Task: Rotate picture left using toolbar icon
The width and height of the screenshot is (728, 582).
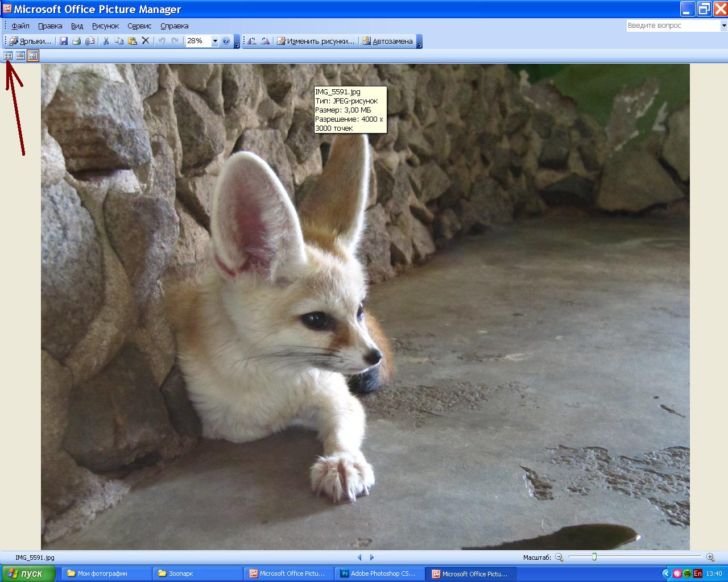Action: click(x=251, y=41)
